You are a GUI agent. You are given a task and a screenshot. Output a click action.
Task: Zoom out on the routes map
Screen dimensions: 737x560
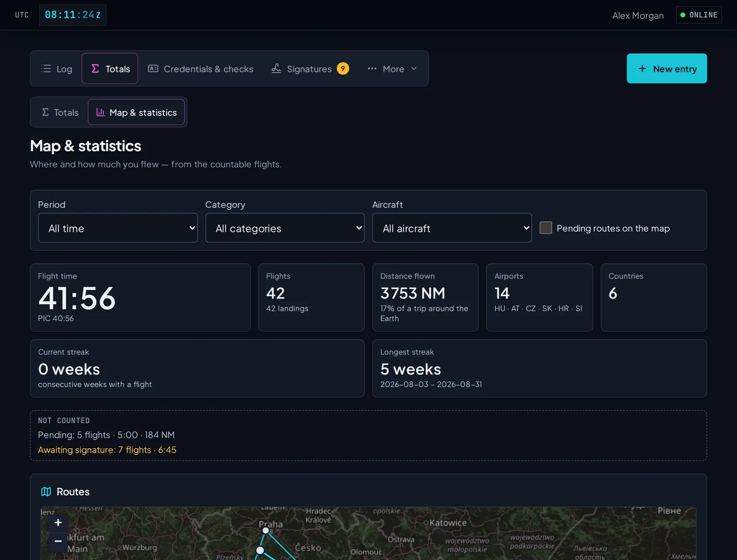point(58,541)
